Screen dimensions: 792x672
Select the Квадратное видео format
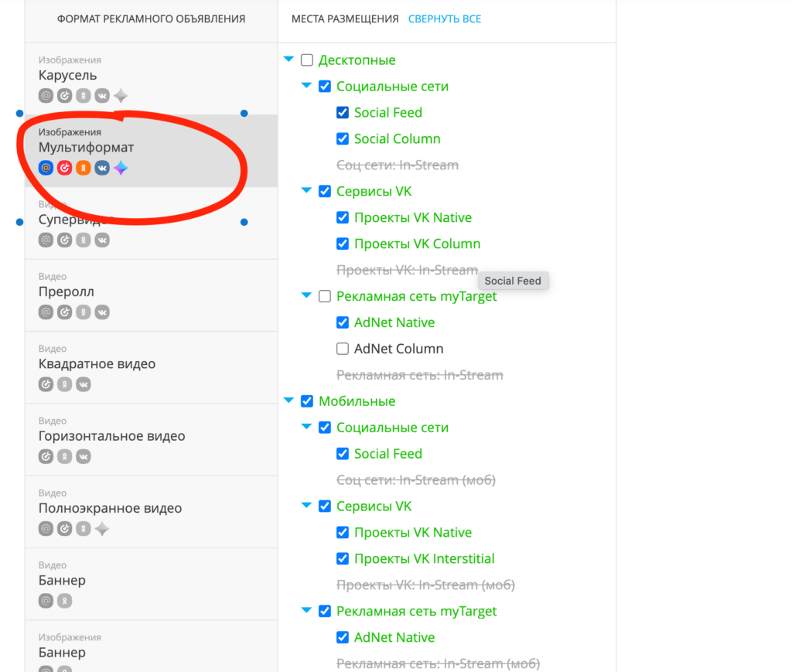pos(151,367)
